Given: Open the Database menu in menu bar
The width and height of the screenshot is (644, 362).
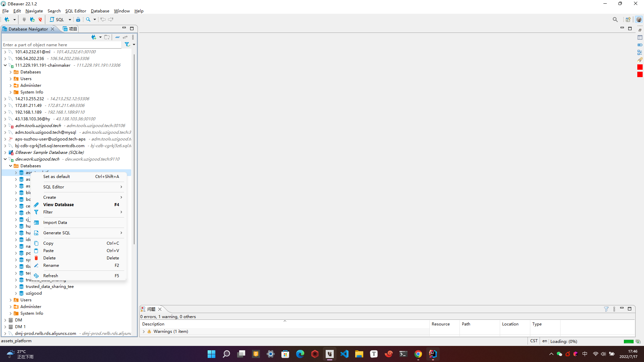Looking at the screenshot, I should pos(100,11).
